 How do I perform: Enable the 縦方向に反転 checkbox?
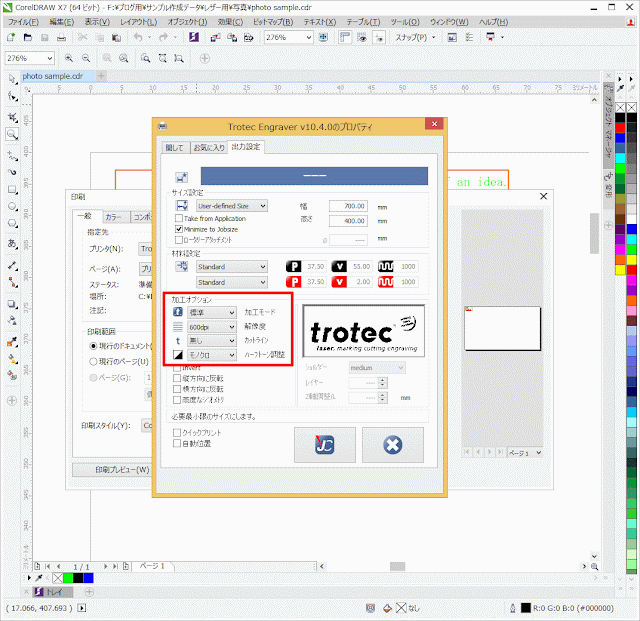pos(177,378)
